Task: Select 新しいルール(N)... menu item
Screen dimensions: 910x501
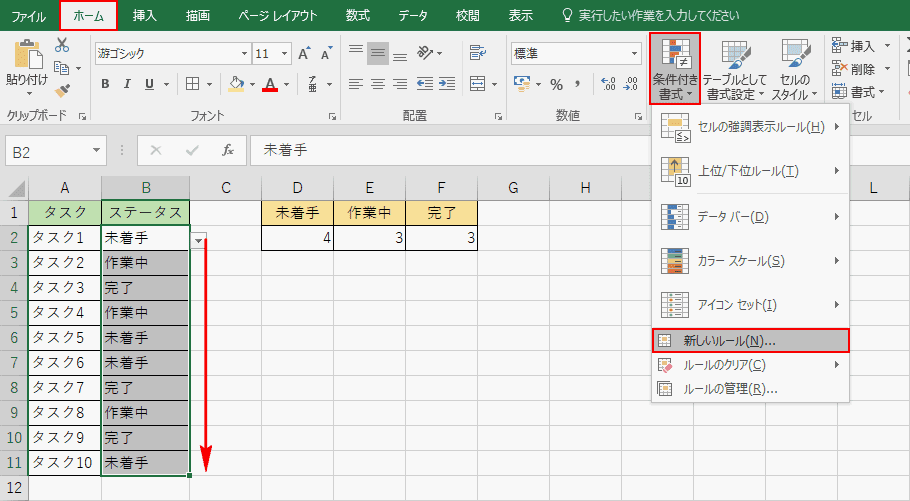Action: 750,341
